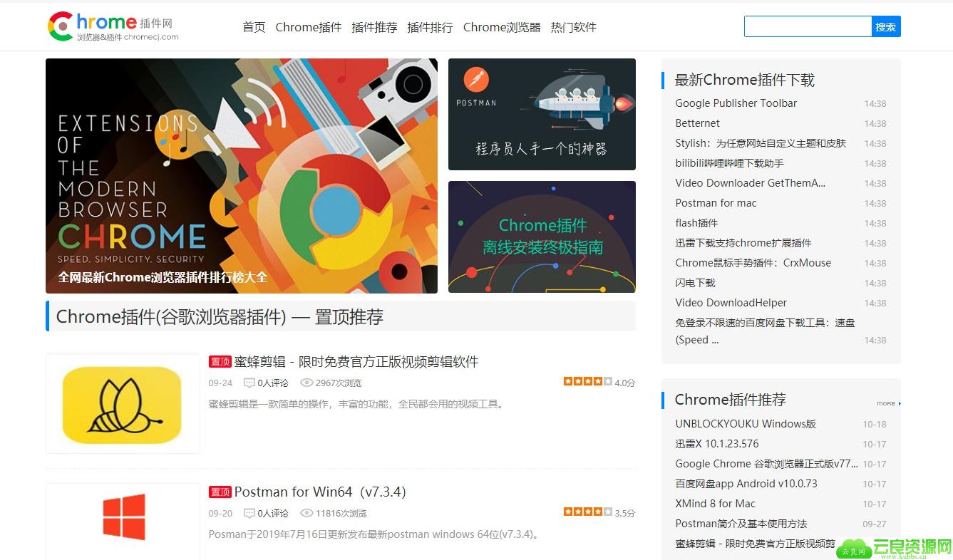The width and height of the screenshot is (953, 560).
Task: Click the Chrome插件网 site logo
Action: click(x=113, y=26)
